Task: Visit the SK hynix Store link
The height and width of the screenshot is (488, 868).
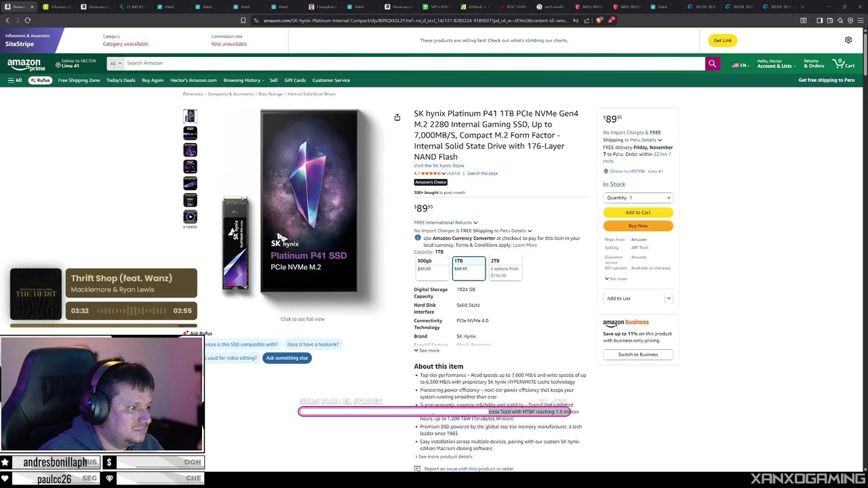Action: click(x=439, y=165)
